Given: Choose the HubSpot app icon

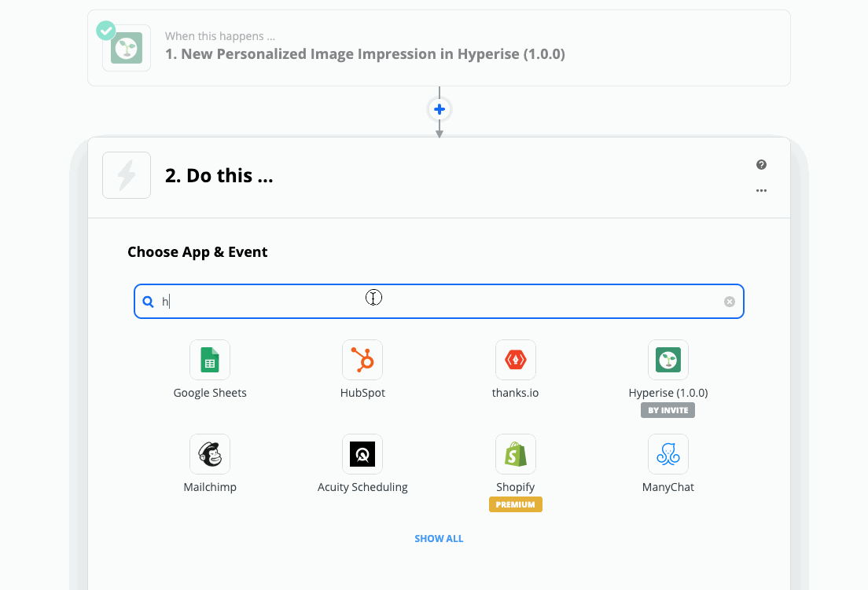Looking at the screenshot, I should 362,360.
